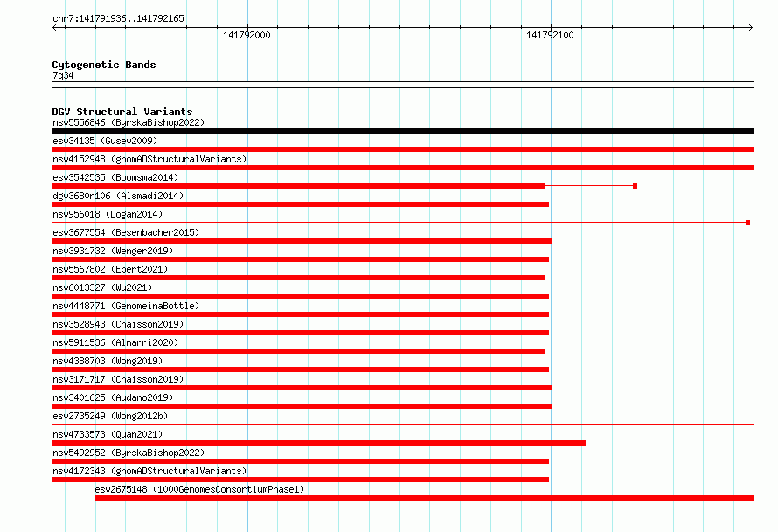Viewport: 778px width, 532px height.
Task: Select the black nsv5556846 variant bar
Action: pos(402,131)
